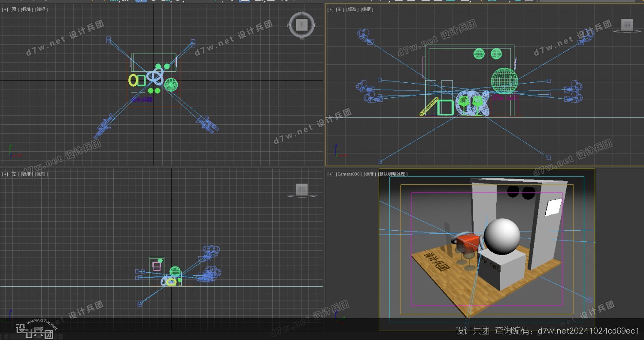Select the bottom target marker in Left viewport
This screenshot has height=340, width=644.
(140, 304)
